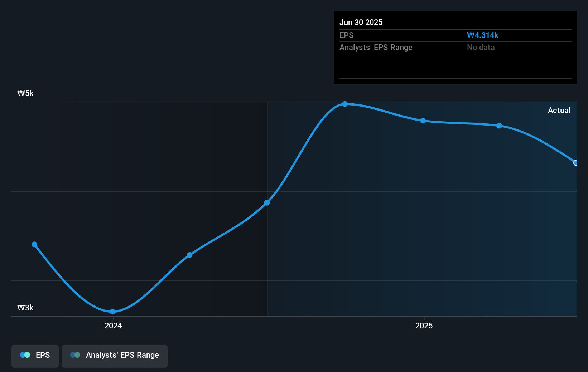
Task: Switch to the 2025 axis label
Action: click(x=424, y=325)
